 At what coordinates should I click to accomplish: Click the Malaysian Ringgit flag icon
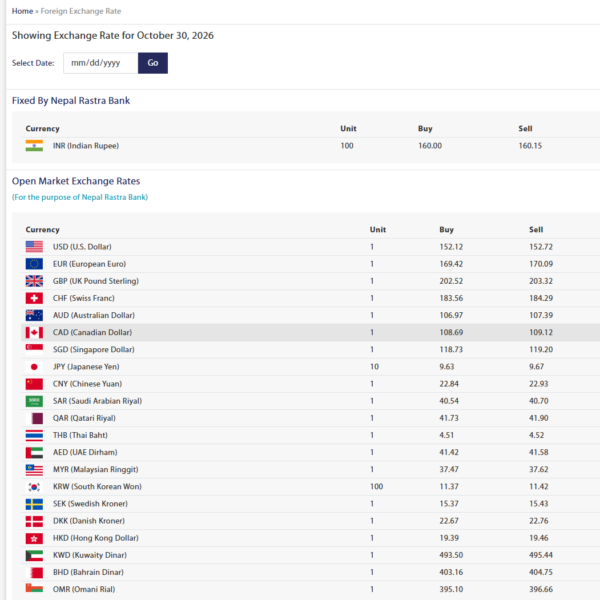[34, 470]
